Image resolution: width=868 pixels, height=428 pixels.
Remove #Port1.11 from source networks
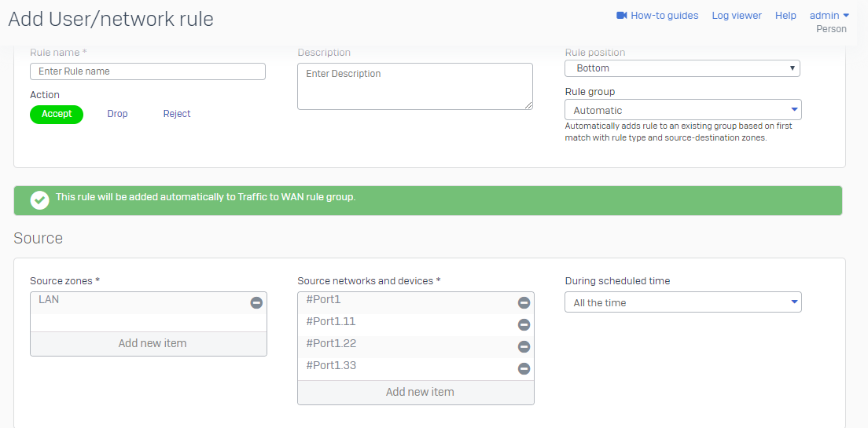pos(524,324)
